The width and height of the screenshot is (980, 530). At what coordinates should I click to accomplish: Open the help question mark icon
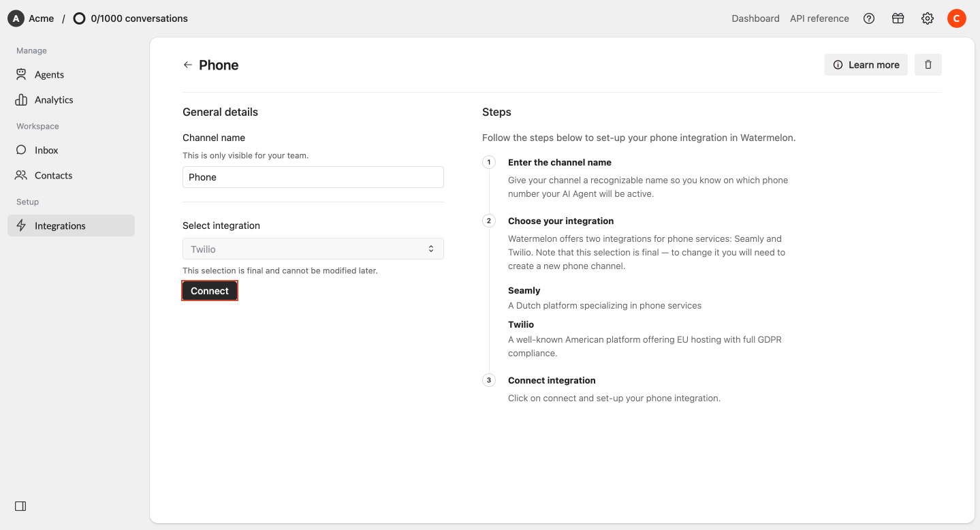[869, 18]
